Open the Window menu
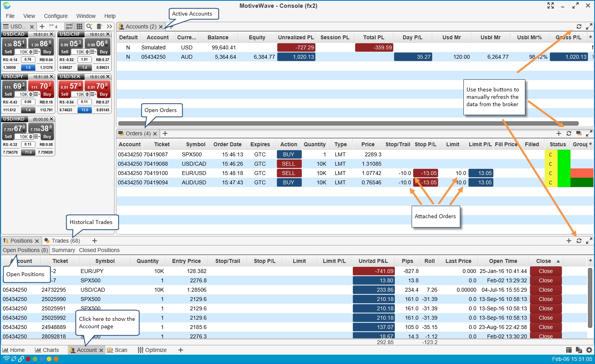 click(x=86, y=16)
